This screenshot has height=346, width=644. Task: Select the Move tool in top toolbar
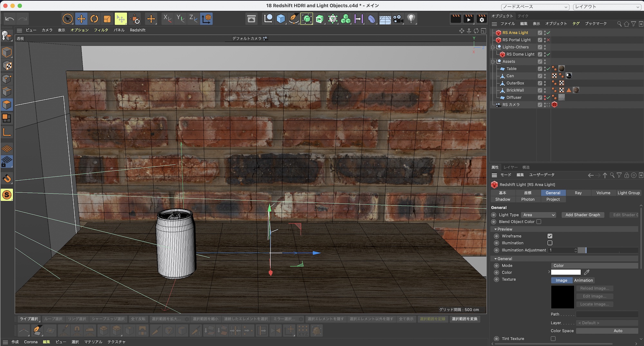[x=81, y=19]
